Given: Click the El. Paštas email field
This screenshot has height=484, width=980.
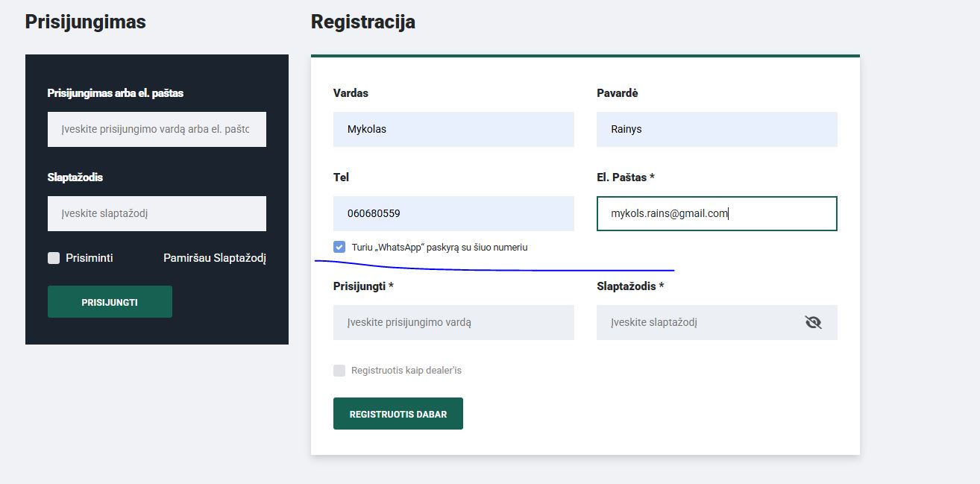Looking at the screenshot, I should point(717,213).
